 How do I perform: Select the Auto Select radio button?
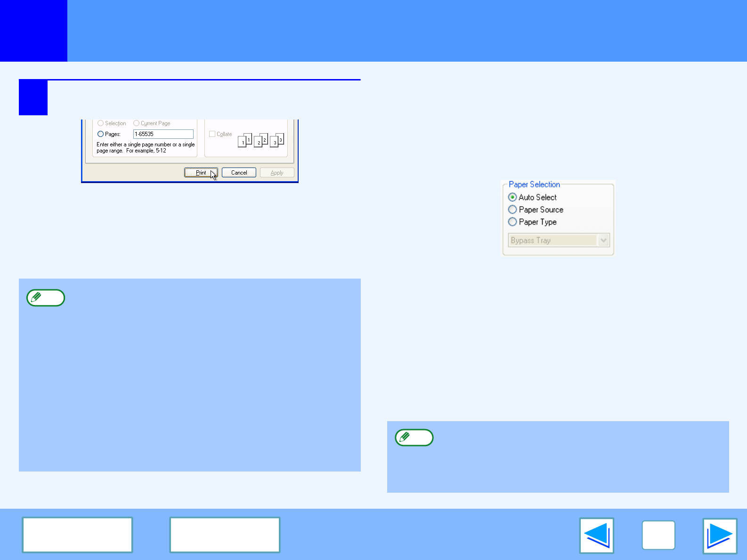(512, 197)
